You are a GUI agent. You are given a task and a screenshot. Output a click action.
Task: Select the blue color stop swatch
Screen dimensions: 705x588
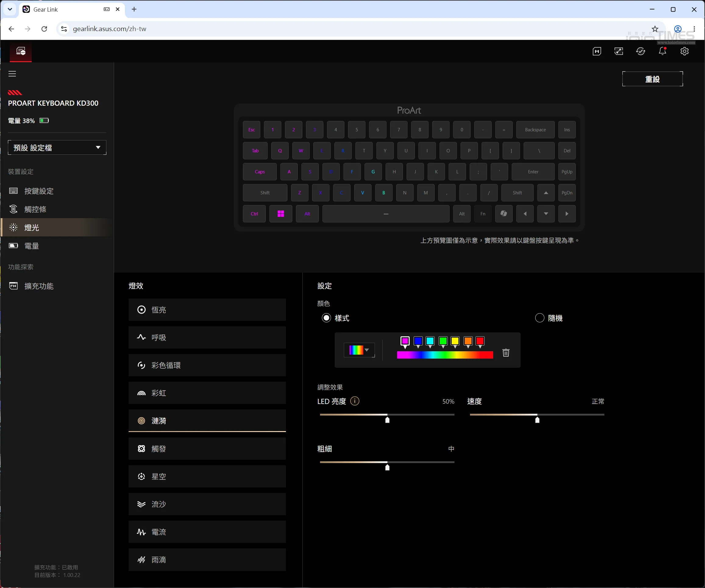coord(418,341)
